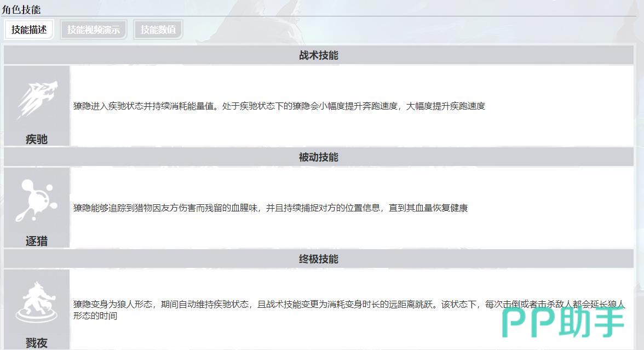Click the 逐猎 blood splatter skill icon
The image size is (644, 350).
[x=36, y=200]
